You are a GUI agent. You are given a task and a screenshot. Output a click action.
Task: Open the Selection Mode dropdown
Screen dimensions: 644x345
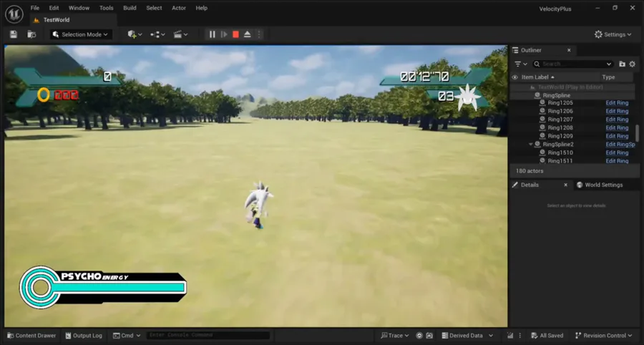click(x=80, y=34)
